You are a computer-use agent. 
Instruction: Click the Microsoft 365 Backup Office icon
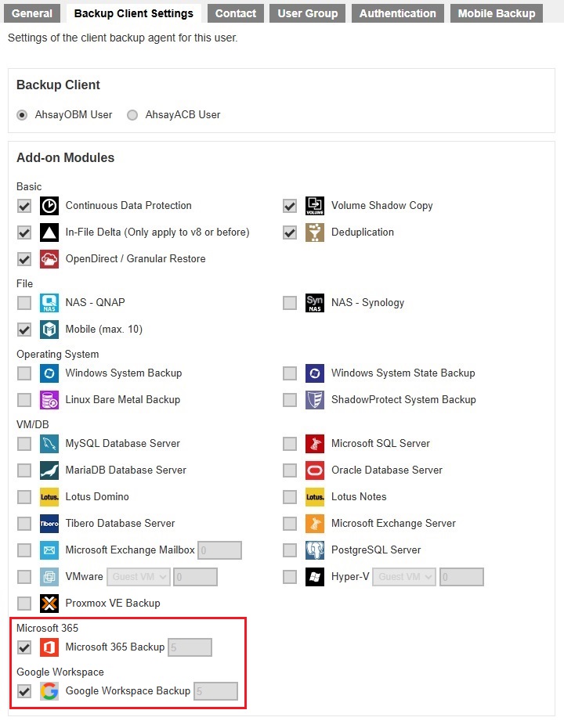49,647
